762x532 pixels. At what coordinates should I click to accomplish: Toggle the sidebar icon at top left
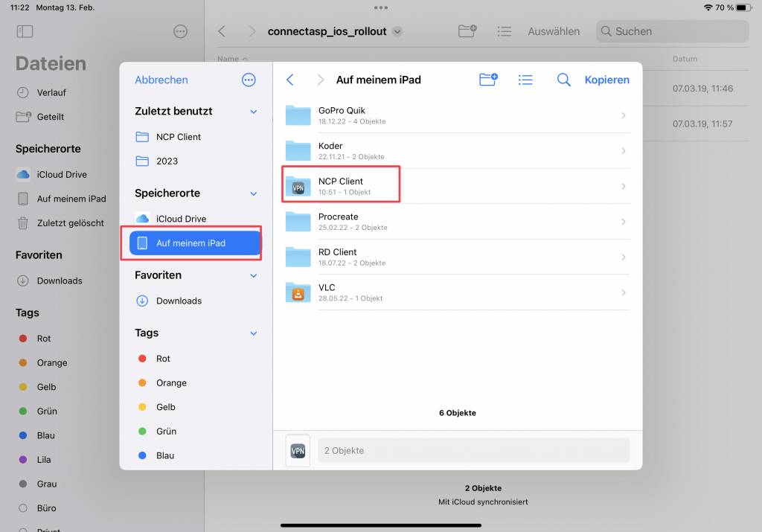coord(25,31)
